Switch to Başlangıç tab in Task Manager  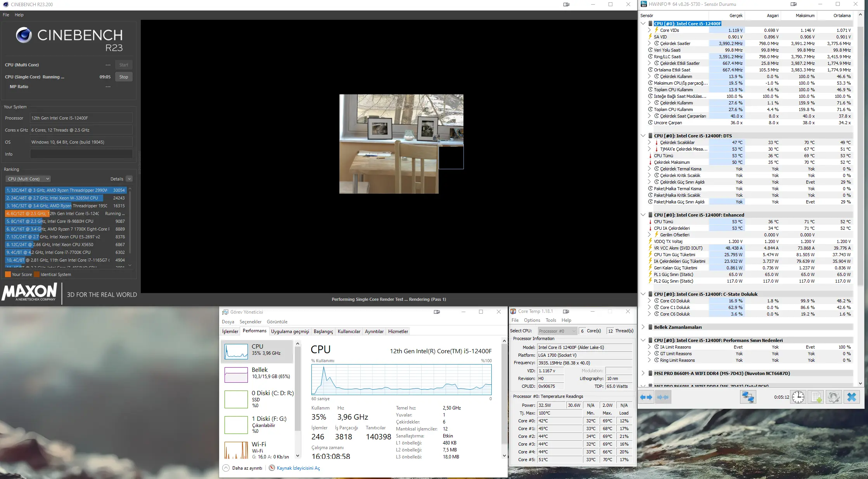click(x=323, y=331)
